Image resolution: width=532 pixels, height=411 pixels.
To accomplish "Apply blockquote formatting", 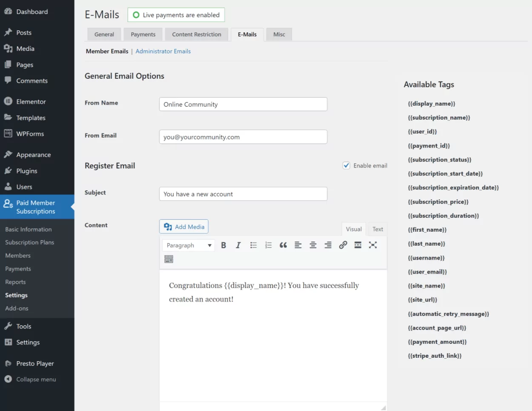I will (x=283, y=245).
